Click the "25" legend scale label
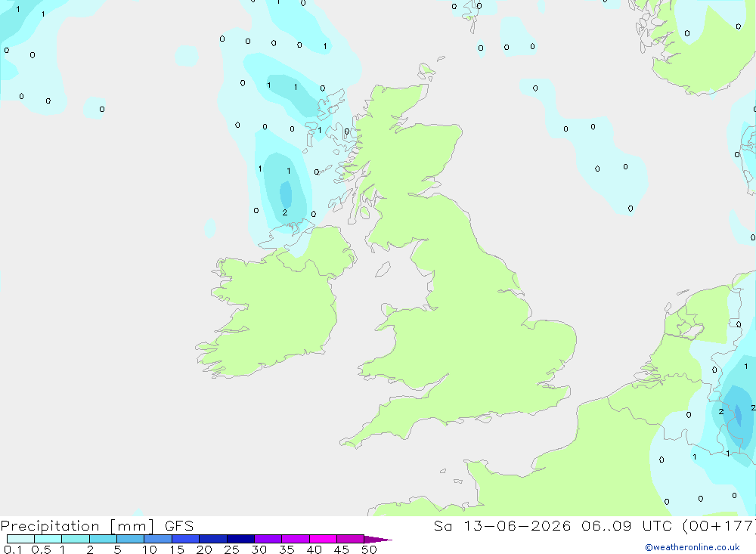This screenshot has height=554, width=756. click(x=231, y=549)
